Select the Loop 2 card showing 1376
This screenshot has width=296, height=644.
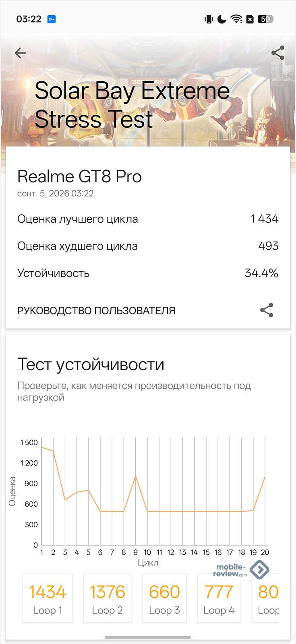pyautogui.click(x=108, y=598)
